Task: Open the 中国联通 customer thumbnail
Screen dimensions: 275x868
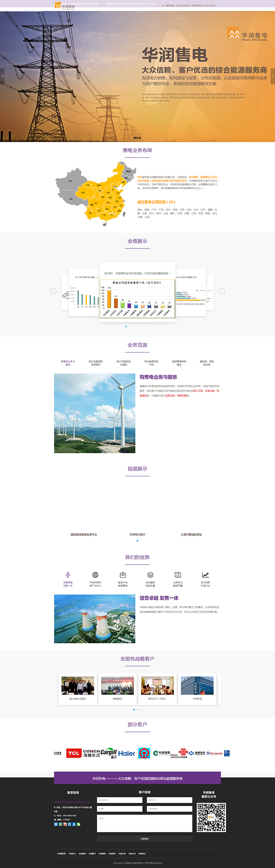Action: (x=197, y=689)
